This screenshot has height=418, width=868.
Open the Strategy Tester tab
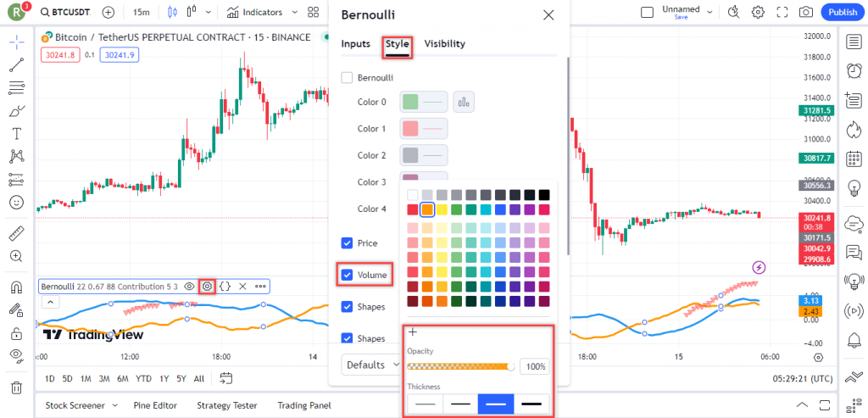tap(227, 405)
